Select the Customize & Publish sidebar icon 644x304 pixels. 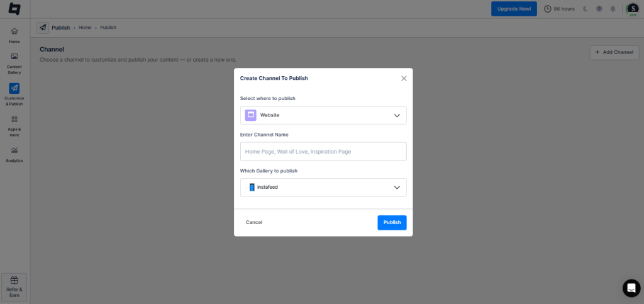point(14,88)
